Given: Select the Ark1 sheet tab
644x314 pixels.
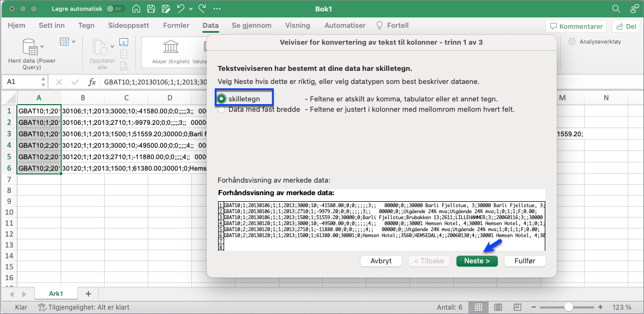Looking at the screenshot, I should coord(55,294).
